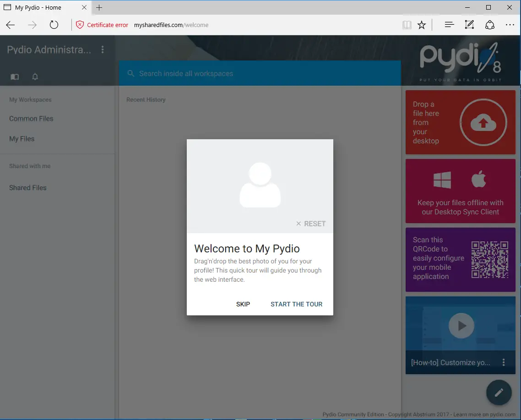Screen dimensions: 521x420
Task: Close the My Pydio - Home tab
Action: point(84,7)
